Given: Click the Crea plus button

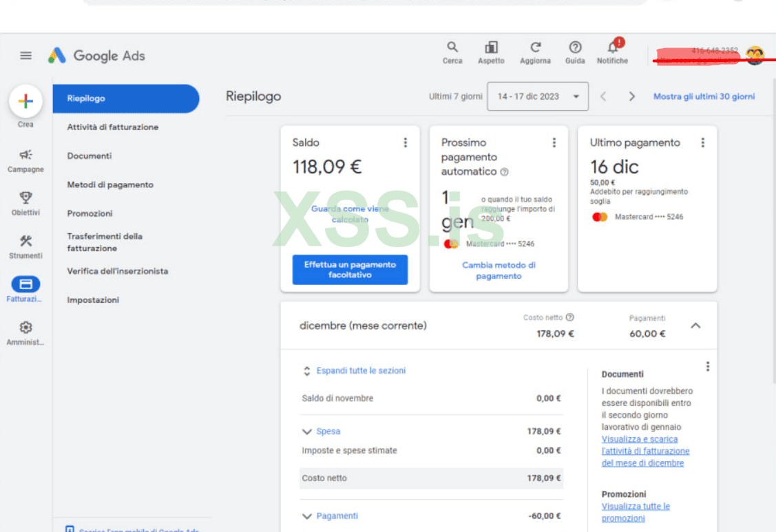Looking at the screenshot, I should (x=25, y=101).
